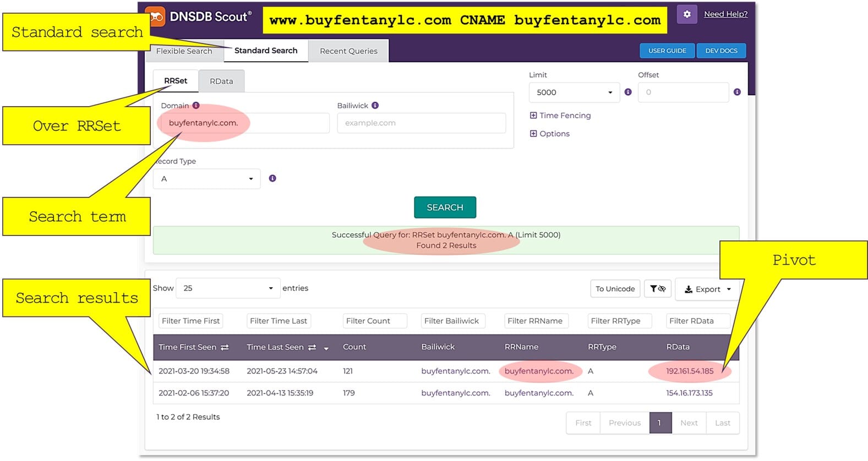Click Bailiwick buyfentanylc.com. in second result row
This screenshot has height=461, width=868.
pos(456,393)
